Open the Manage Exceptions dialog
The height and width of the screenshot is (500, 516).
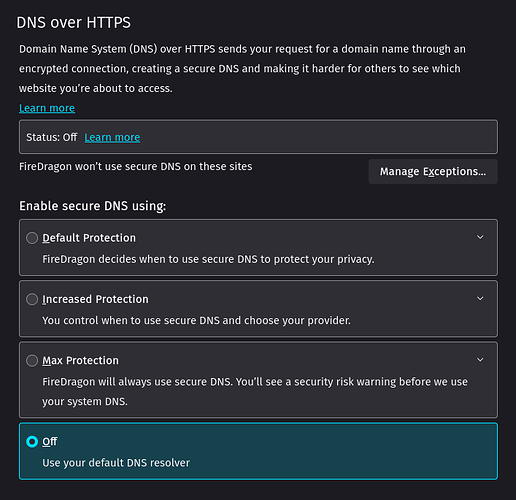pos(433,171)
